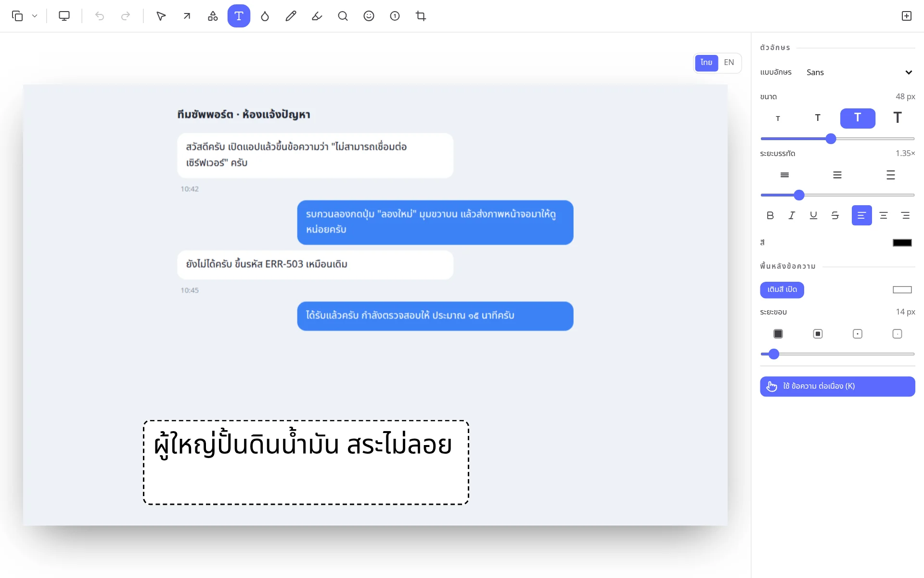Click the ใช้ ข้อความ ต่อเนื่อง (K) button
The width and height of the screenshot is (924, 578).
coord(837,386)
